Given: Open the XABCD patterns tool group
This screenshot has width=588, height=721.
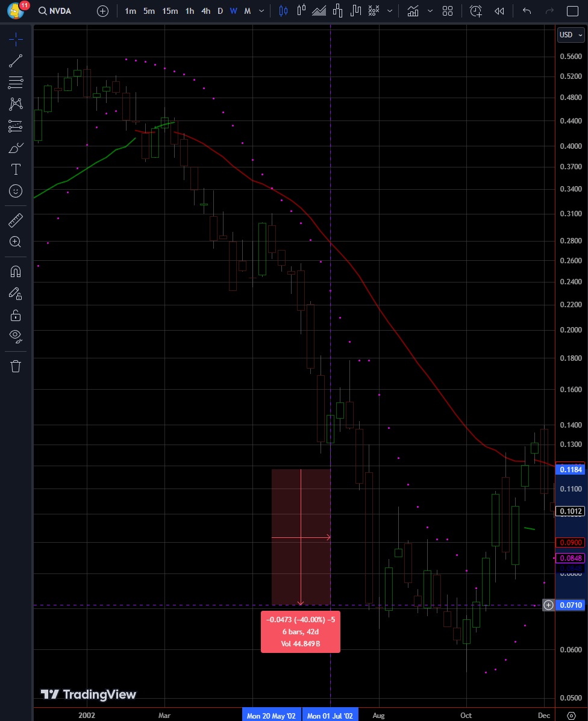Looking at the screenshot, I should click(x=16, y=104).
